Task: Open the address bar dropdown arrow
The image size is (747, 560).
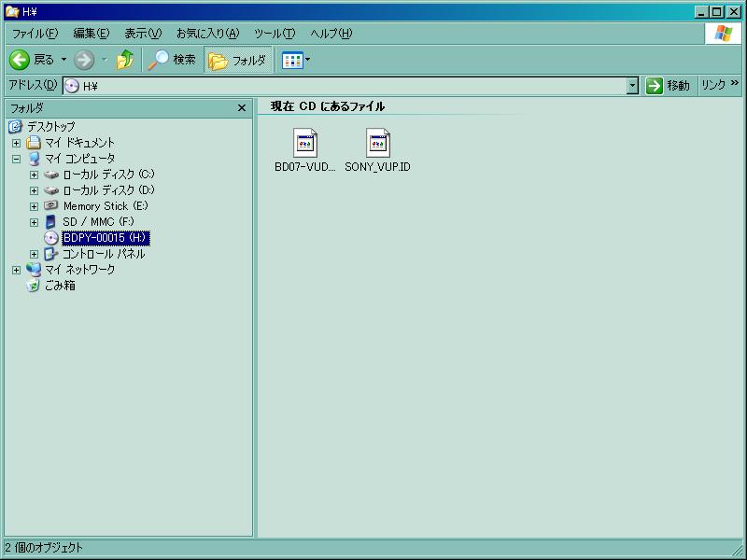Action: pyautogui.click(x=632, y=86)
